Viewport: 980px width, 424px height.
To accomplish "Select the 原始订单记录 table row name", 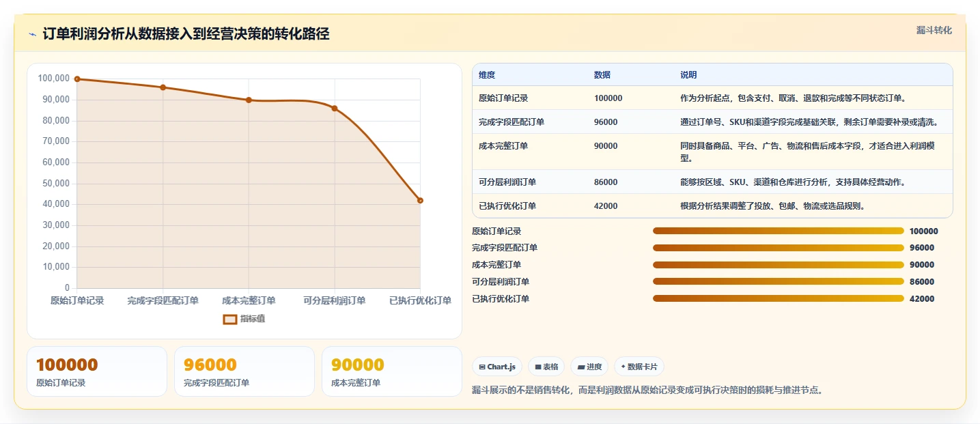I will click(503, 98).
